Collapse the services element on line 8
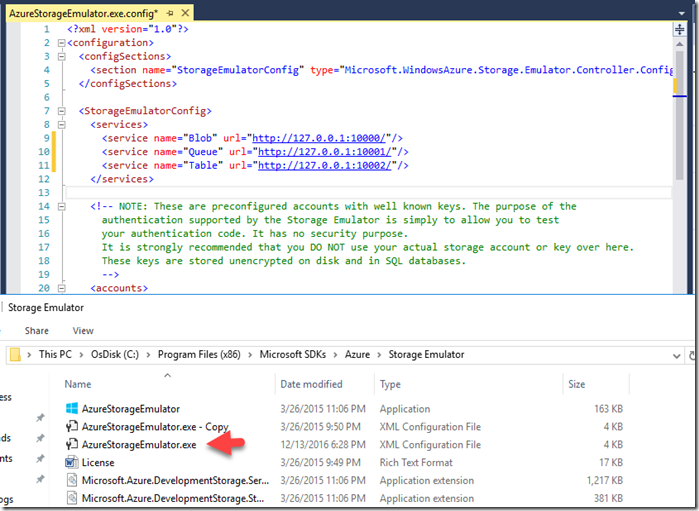The image size is (699, 511). click(62, 125)
